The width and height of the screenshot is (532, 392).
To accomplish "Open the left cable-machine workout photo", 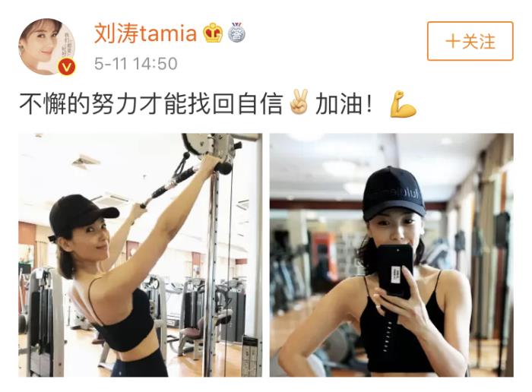I will 140,255.
